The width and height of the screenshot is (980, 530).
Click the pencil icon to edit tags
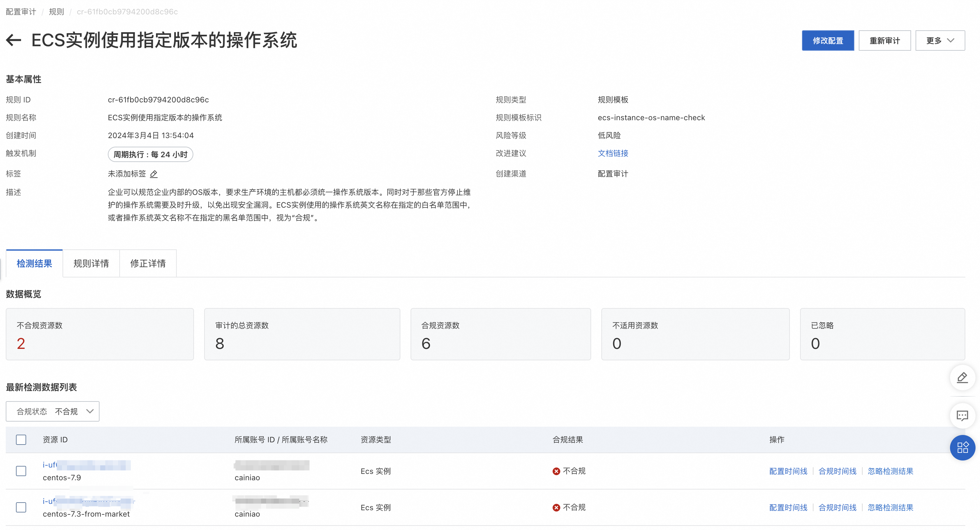[x=154, y=174]
